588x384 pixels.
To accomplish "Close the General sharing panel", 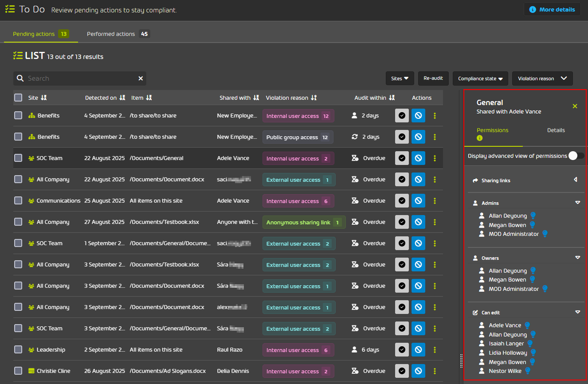I will tap(575, 106).
